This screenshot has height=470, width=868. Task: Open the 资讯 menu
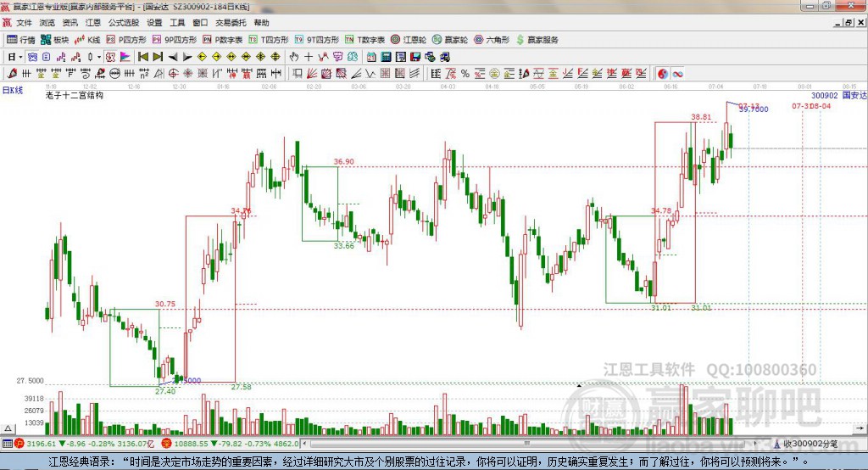pos(70,23)
